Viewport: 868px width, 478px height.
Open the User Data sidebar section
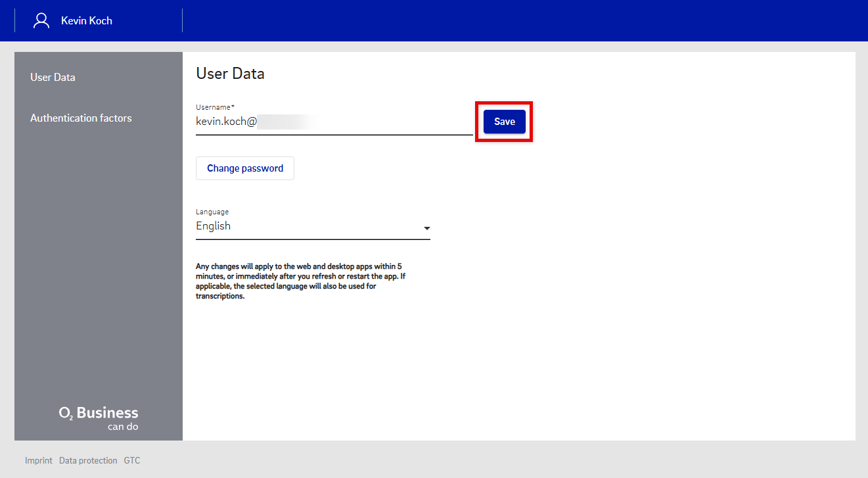coord(53,77)
